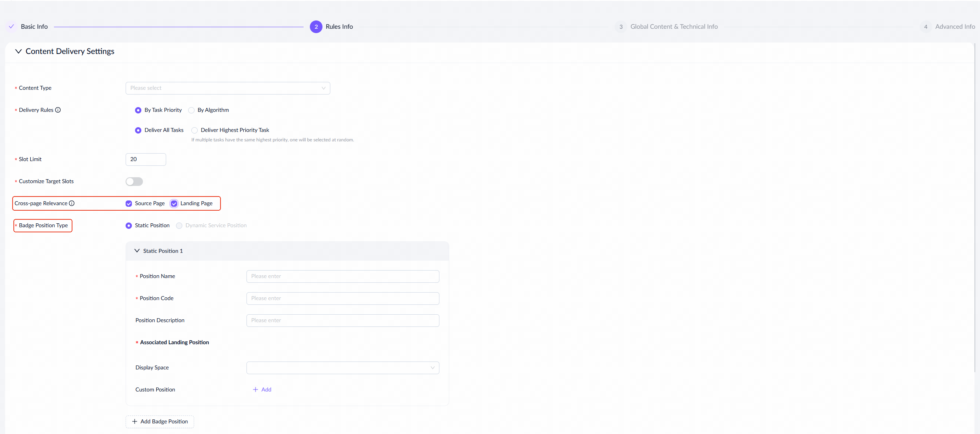Image resolution: width=980 pixels, height=434 pixels.
Task: Click the Delivery Rules info icon
Action: 58,110
